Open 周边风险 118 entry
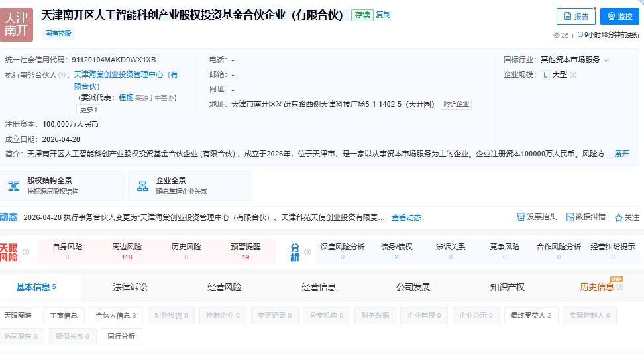Image resolution: width=644 pixels, height=358 pixels. [x=127, y=251]
